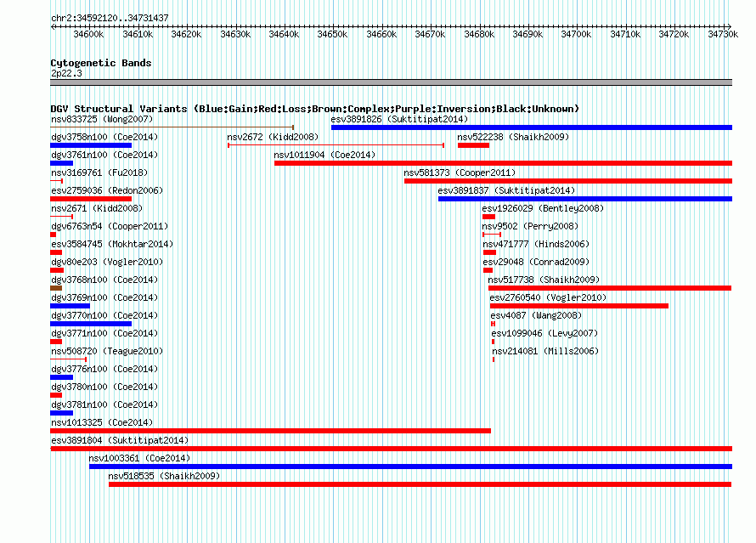Open dgv6763n54 (Cooper2011) label
Image resolution: width=756 pixels, height=543 pixels.
tap(110, 226)
